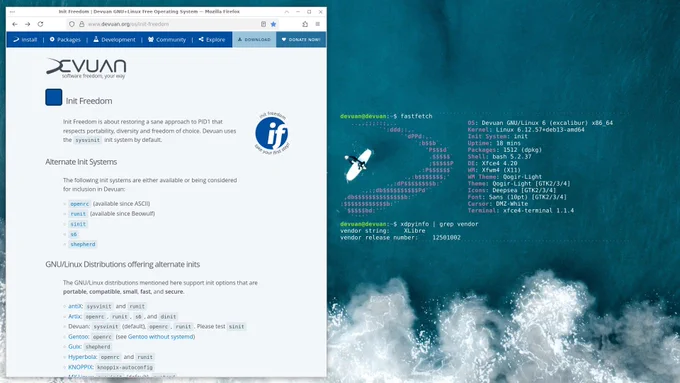
Task: Click terminal 'WM Theme: Qogir-Light' line
Action: 505,177
